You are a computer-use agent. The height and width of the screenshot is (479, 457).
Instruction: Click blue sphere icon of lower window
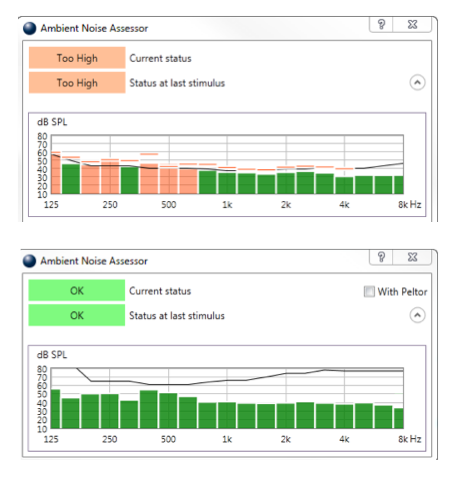click(x=29, y=261)
